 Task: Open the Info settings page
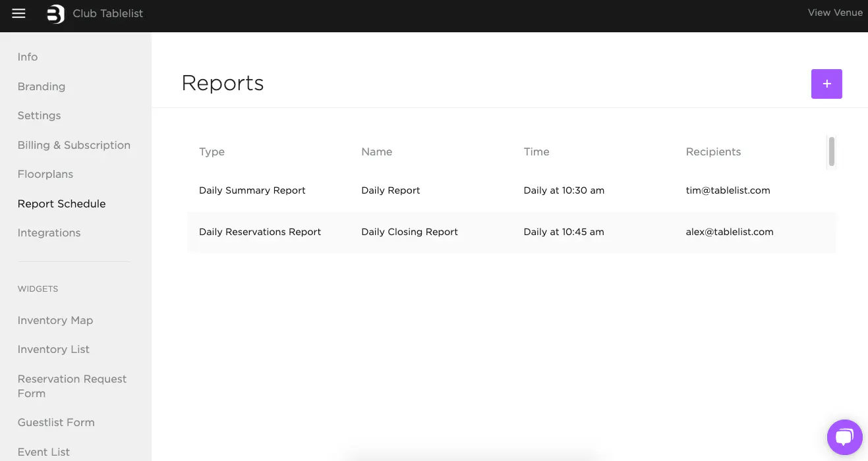(28, 57)
